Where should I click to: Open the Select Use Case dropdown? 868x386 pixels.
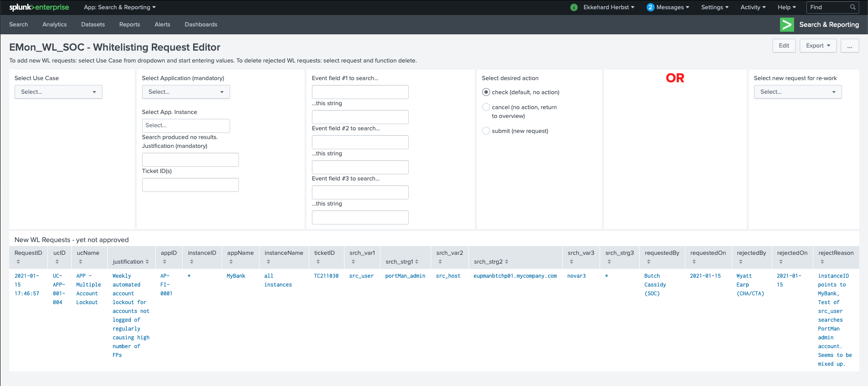tap(58, 92)
